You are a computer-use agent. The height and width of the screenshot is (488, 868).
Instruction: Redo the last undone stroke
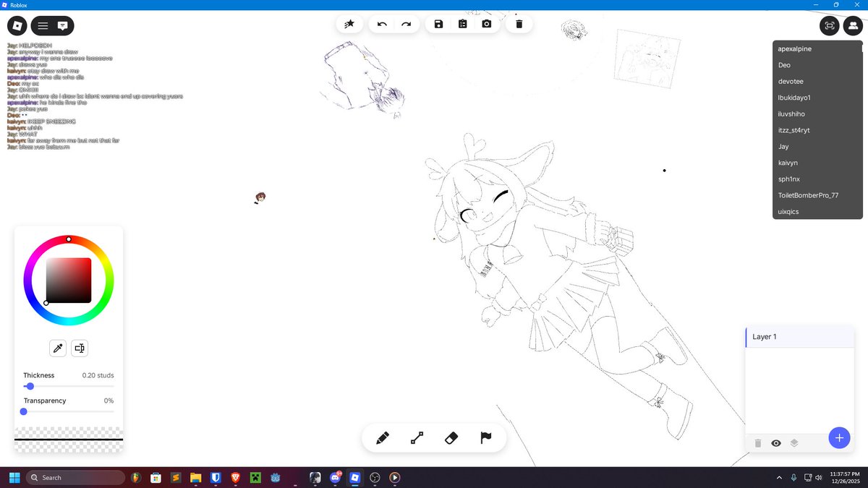pyautogui.click(x=407, y=24)
